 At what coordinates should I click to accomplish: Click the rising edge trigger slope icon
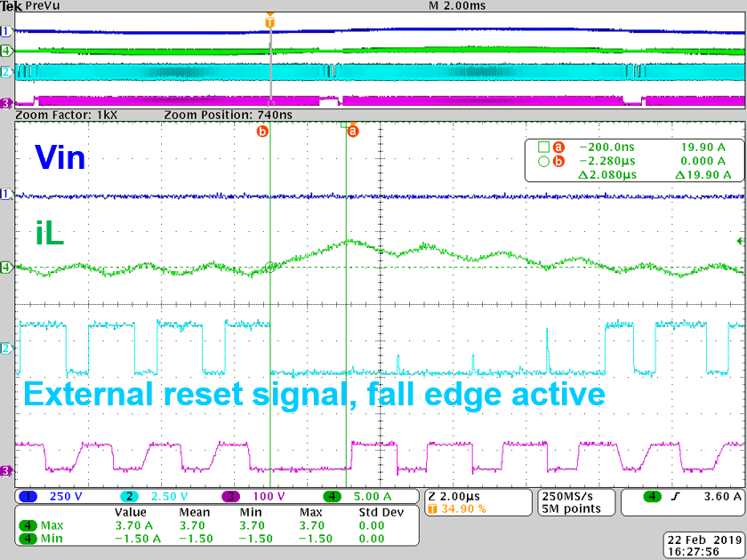click(x=675, y=497)
